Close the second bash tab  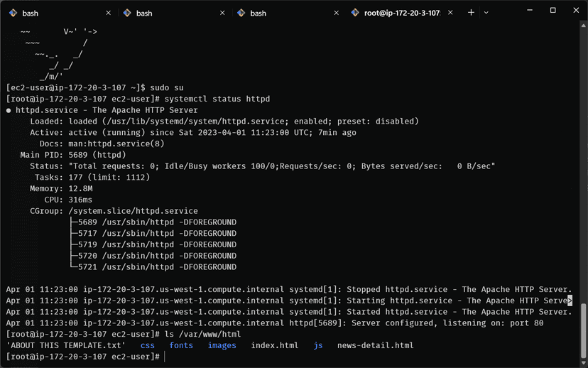point(222,13)
